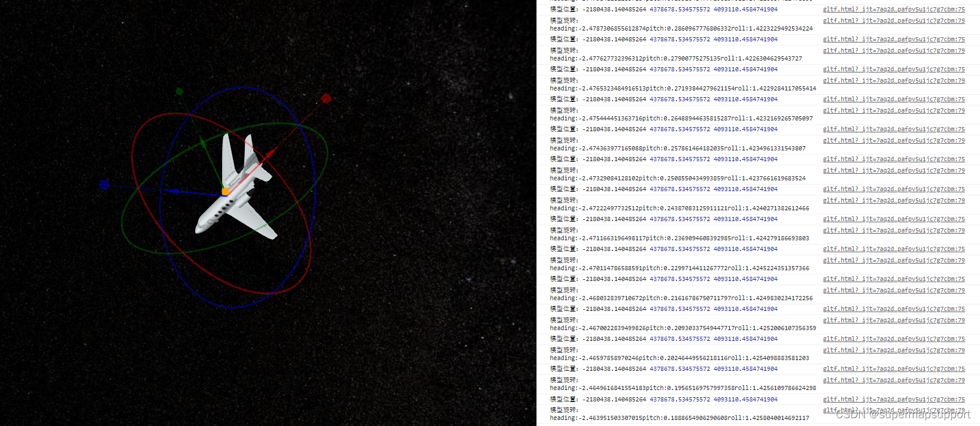Open the :79 source link for heading -2.46597858970246
Screen dimensions: 980x426
click(893, 350)
